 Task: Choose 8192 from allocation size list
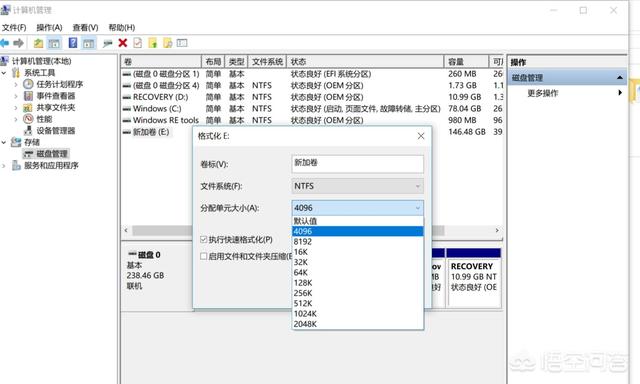pyautogui.click(x=358, y=242)
